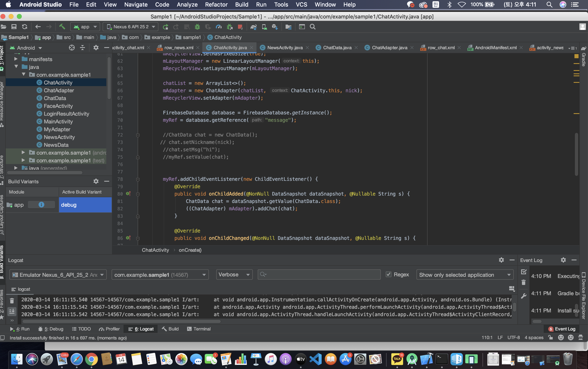588x369 pixels.
Task: Open Nexus 6 API 25 device dropdown
Action: (x=131, y=27)
